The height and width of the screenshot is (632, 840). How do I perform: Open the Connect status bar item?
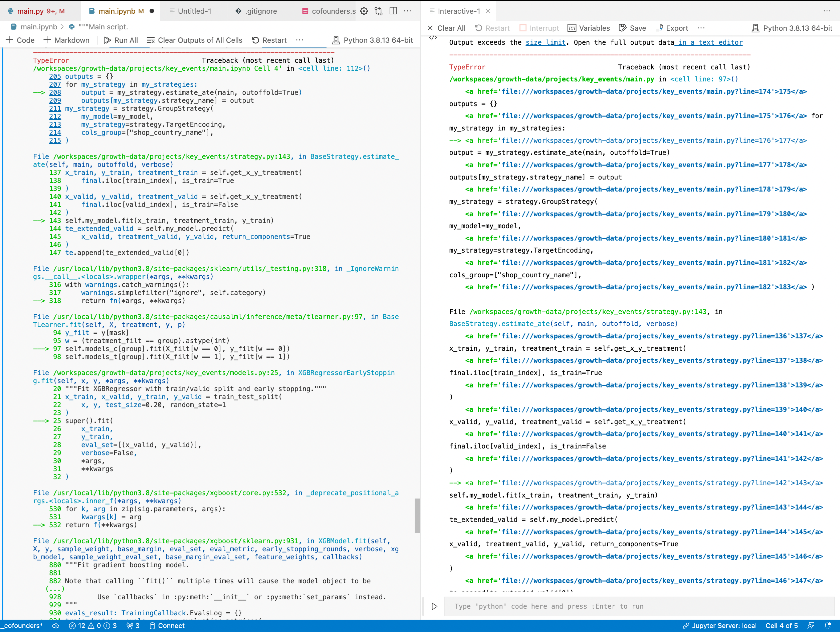167,626
